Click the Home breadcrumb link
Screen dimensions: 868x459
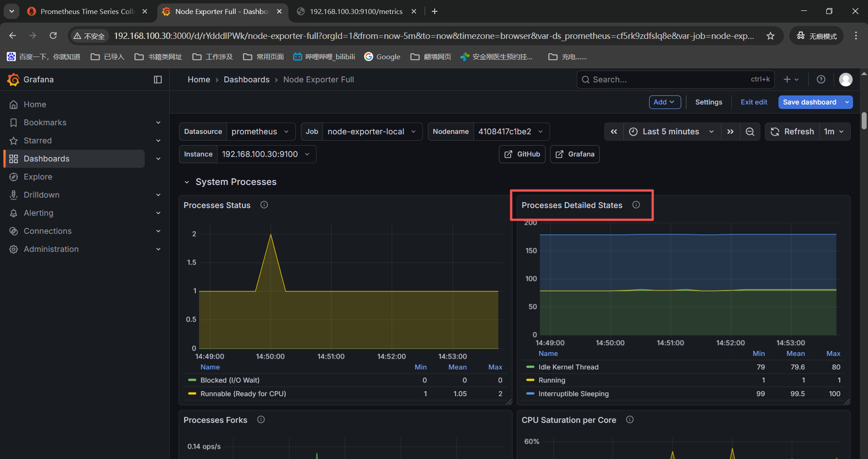(199, 80)
